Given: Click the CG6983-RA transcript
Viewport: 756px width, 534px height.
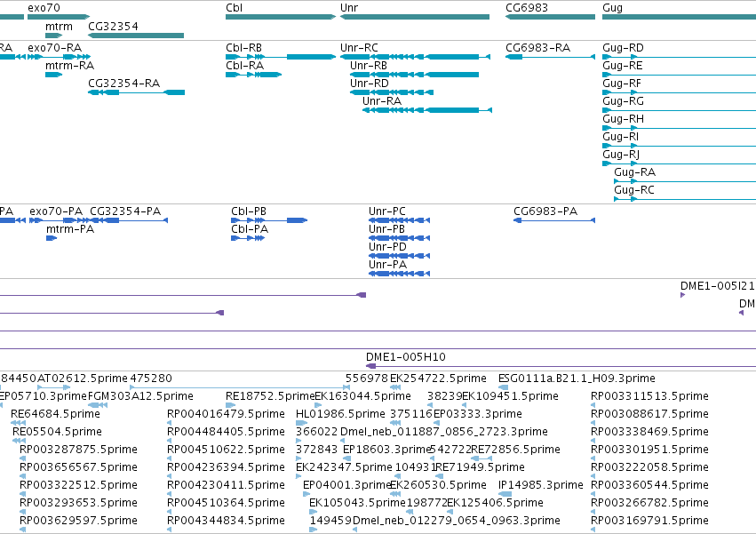Looking at the screenshot, I should pos(550,57).
